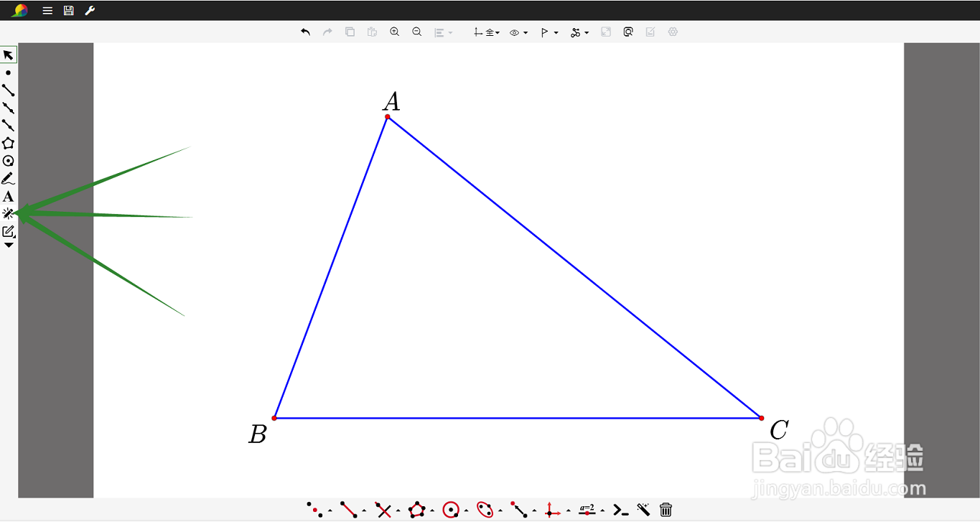980x522 pixels.
Task: Select the red segment tool in bottom toolbar
Action: 348,510
